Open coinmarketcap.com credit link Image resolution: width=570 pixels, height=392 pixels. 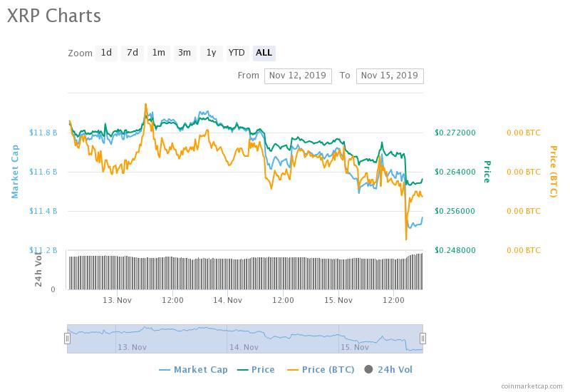pos(532,386)
